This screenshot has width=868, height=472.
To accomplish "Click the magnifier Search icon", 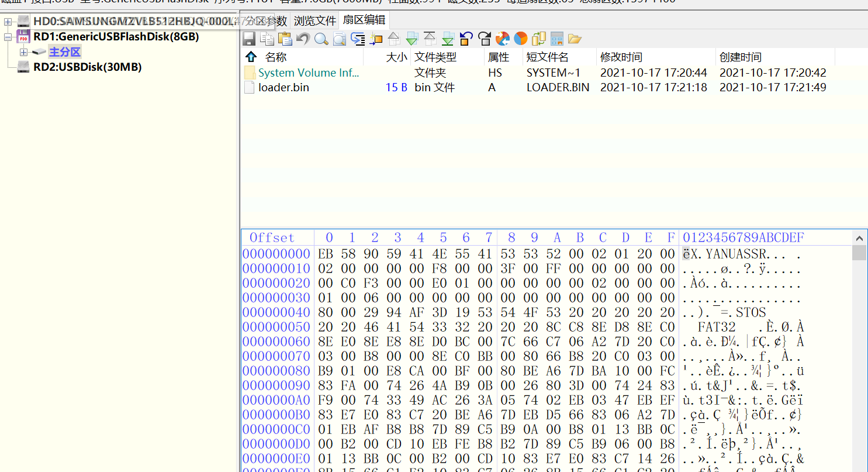I will pyautogui.click(x=321, y=39).
